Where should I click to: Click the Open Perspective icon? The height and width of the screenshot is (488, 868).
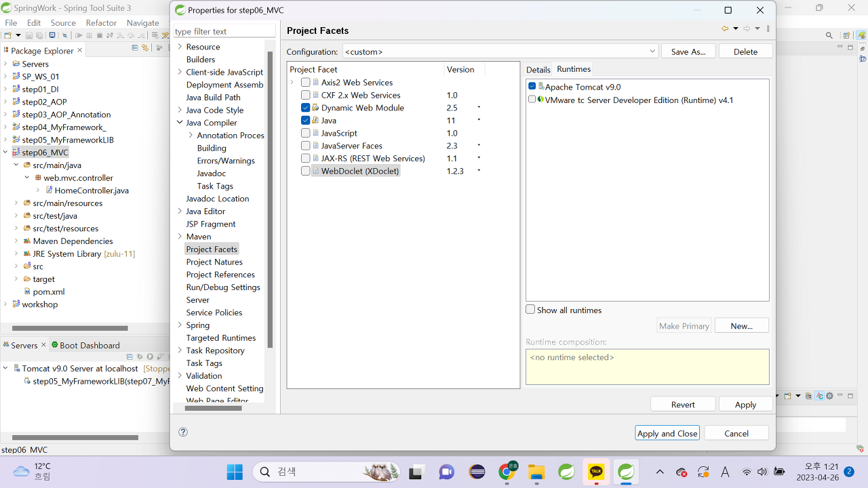click(847, 35)
